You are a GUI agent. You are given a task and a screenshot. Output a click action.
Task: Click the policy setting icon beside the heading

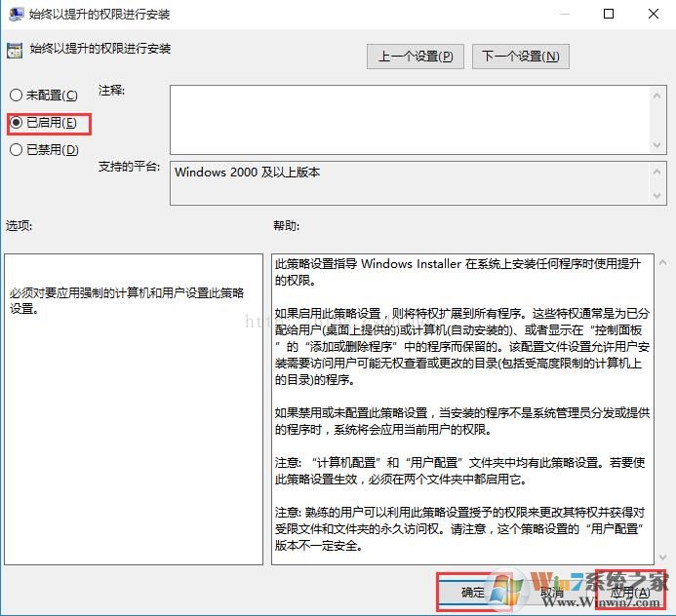15,51
